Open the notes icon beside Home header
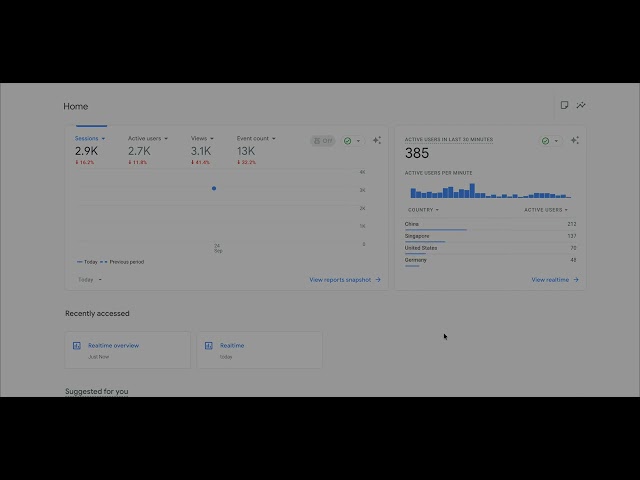 pyautogui.click(x=564, y=105)
